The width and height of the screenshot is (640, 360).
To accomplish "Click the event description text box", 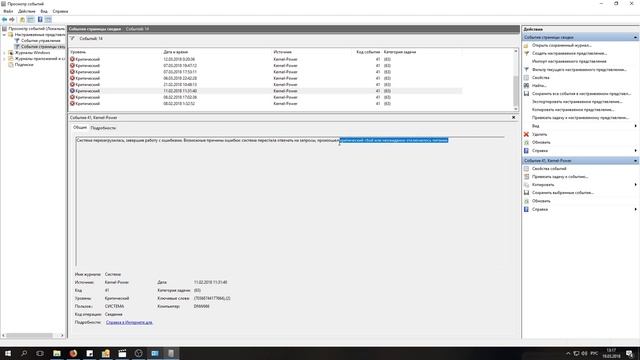I will pyautogui.click(x=290, y=202).
